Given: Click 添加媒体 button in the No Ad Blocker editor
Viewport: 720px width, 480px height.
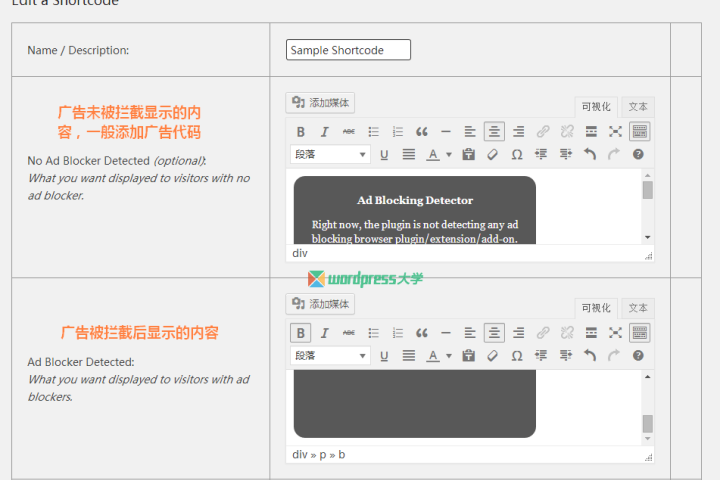Looking at the screenshot, I should click(x=320, y=102).
